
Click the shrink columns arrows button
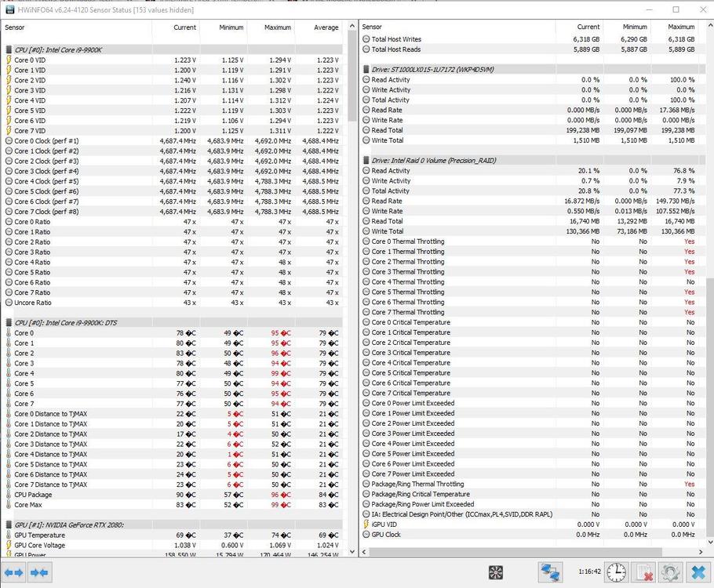(39, 573)
